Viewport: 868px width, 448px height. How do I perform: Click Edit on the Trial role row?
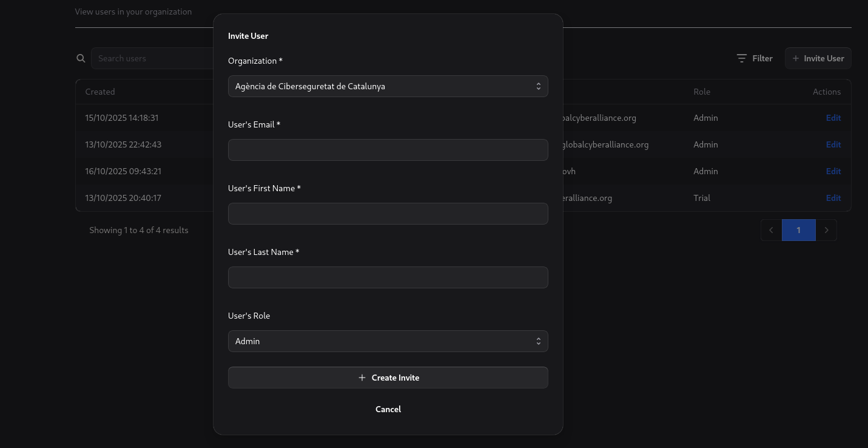coord(833,197)
